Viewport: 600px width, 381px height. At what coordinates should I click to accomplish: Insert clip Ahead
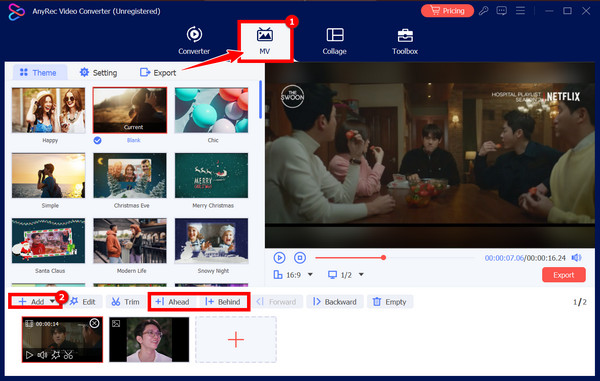[x=173, y=301]
